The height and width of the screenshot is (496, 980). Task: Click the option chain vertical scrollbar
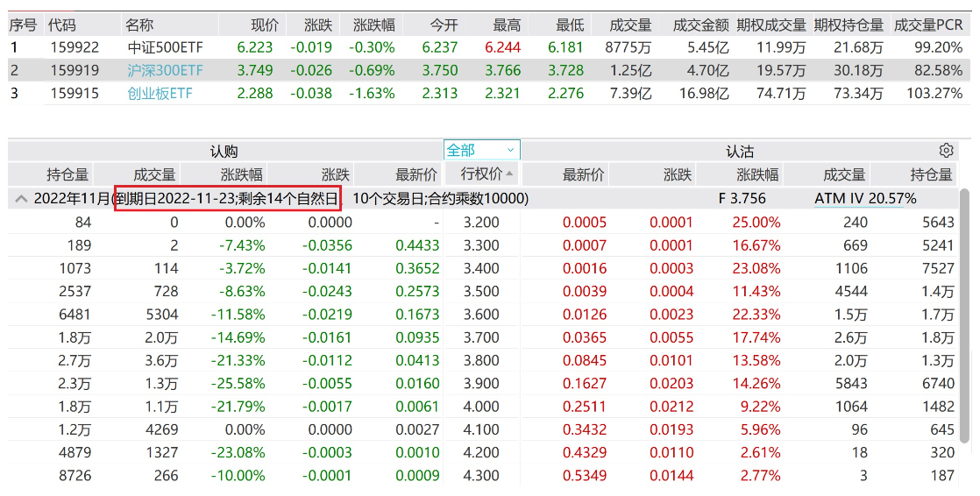pos(965,333)
